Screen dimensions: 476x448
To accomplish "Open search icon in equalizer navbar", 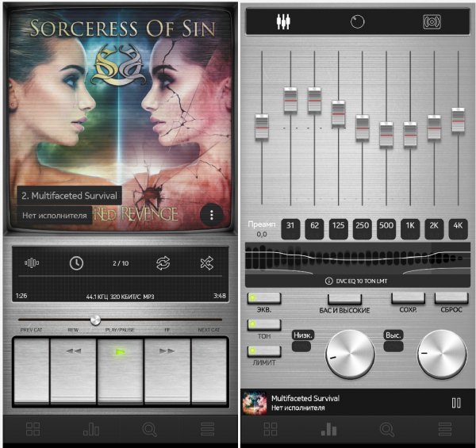I will pos(387,429).
